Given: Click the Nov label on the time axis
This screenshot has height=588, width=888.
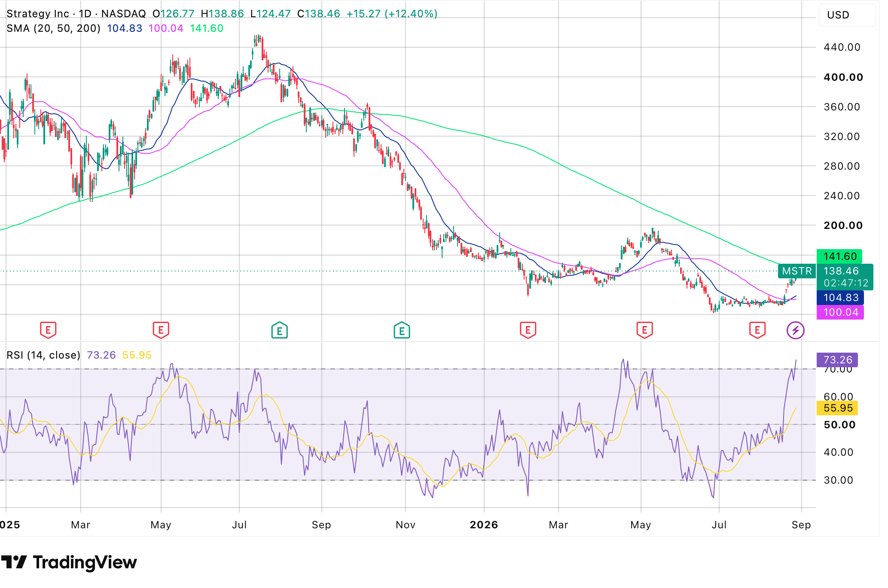Looking at the screenshot, I should point(406,525).
